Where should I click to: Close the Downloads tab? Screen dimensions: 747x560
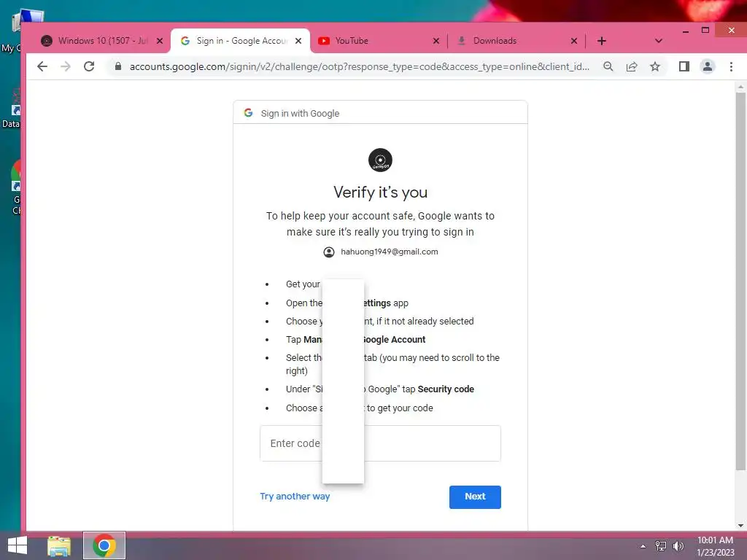[574, 41]
